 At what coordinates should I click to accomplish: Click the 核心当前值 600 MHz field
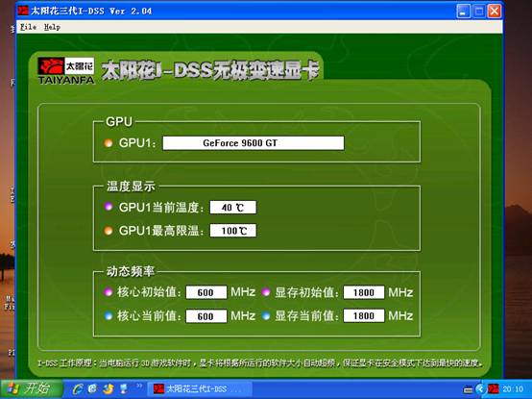click(x=206, y=316)
